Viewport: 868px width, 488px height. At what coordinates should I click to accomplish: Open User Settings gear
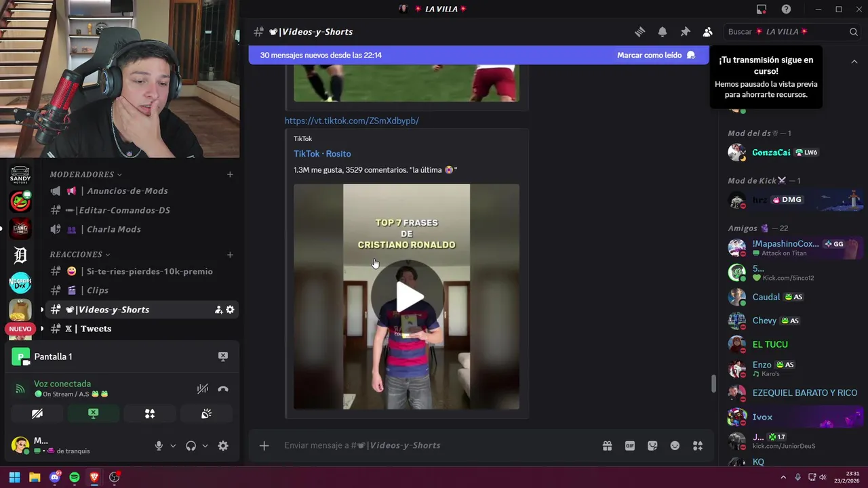coord(223,446)
